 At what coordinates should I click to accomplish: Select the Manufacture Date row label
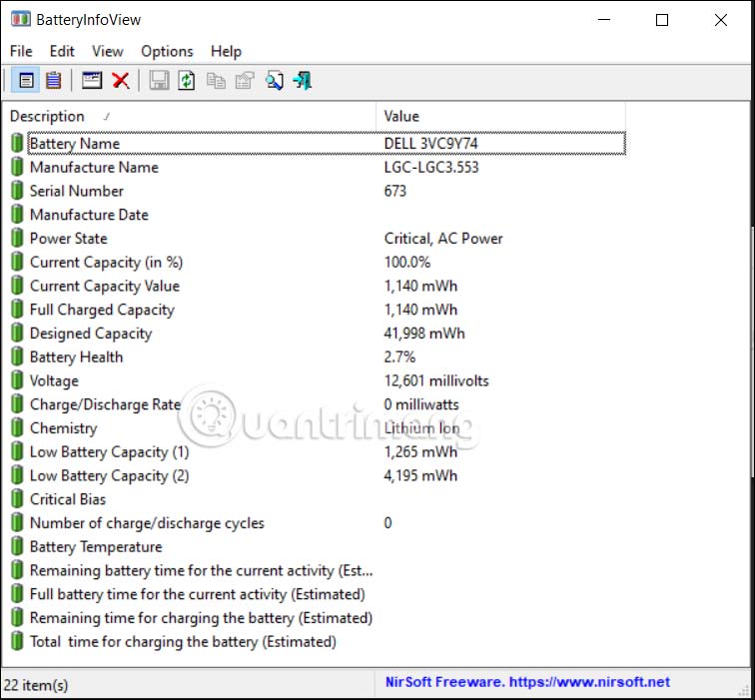[89, 215]
